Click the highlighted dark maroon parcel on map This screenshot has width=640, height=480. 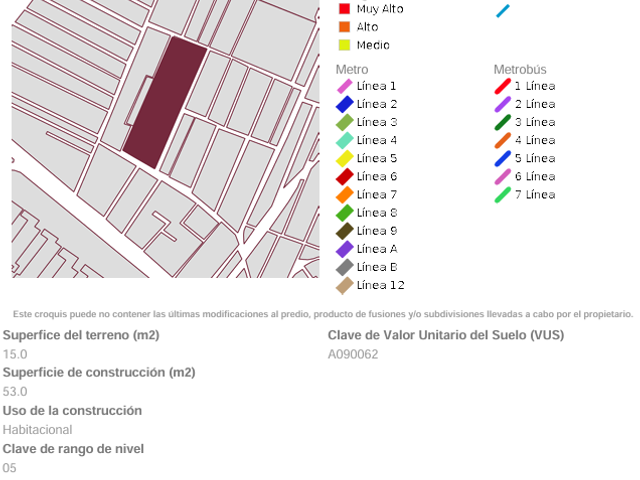click(164, 102)
